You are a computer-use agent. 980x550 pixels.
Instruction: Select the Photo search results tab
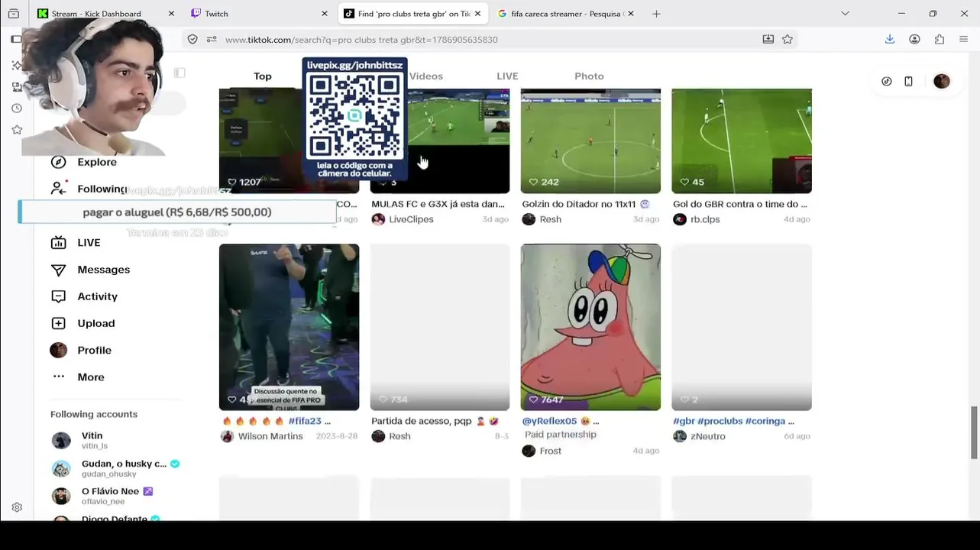(589, 76)
